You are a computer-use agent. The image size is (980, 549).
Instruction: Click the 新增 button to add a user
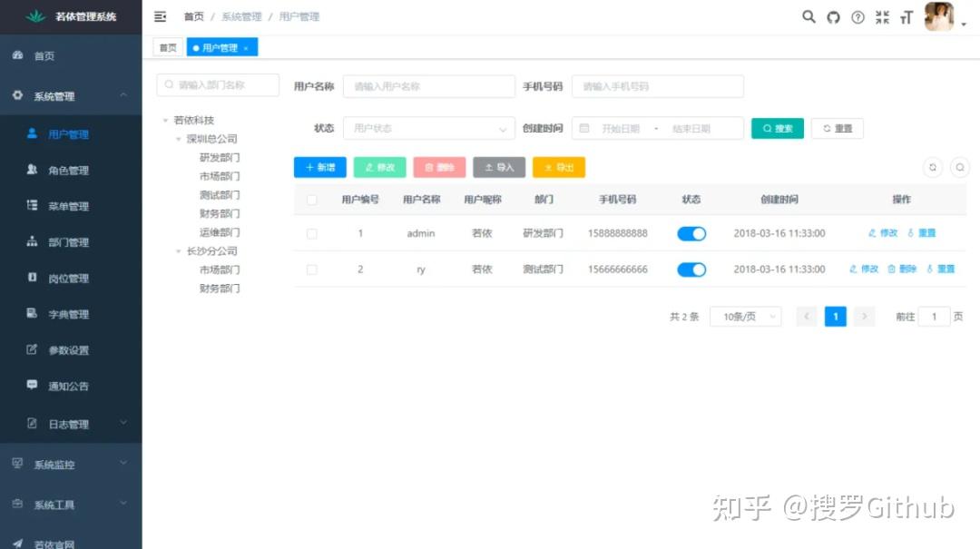click(x=319, y=167)
